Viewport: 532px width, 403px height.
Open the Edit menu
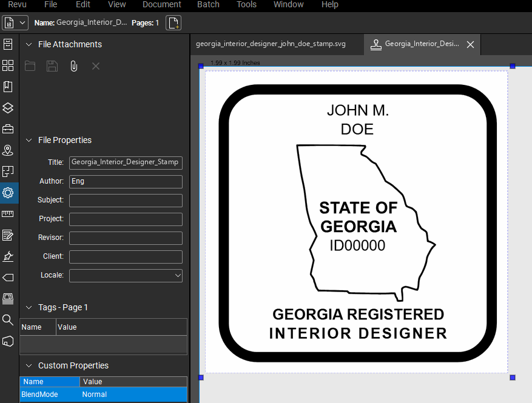82,4
